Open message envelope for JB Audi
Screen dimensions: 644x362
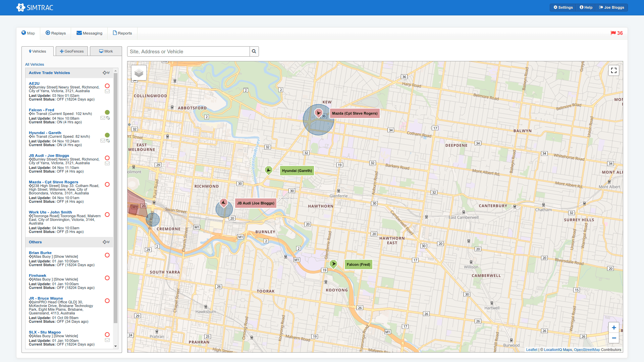[107, 164]
